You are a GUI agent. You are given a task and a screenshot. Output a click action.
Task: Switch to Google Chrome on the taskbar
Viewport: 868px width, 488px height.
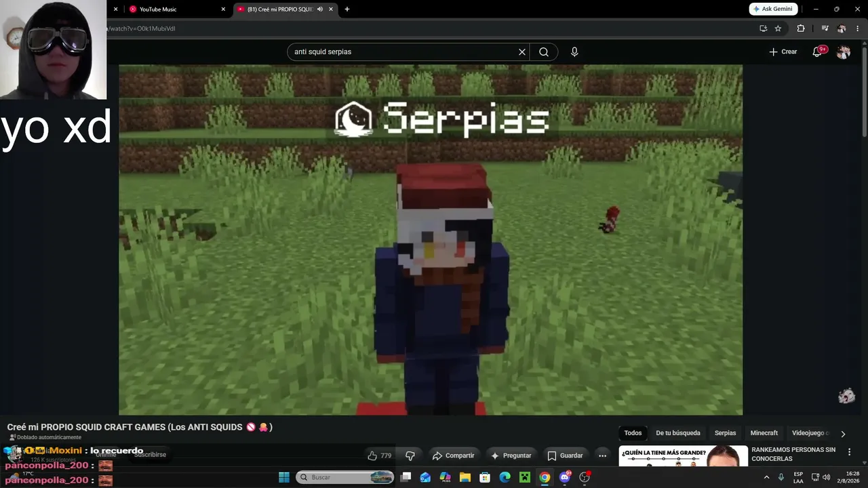click(545, 477)
